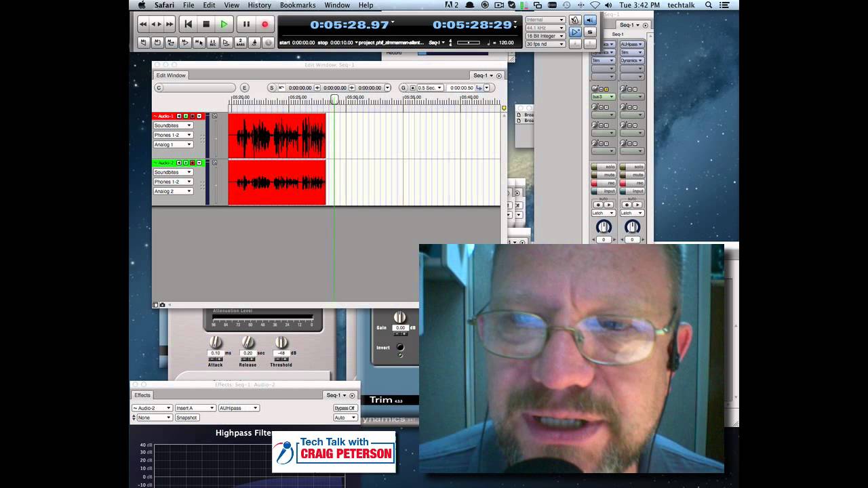The image size is (868, 488).
Task: Click the round S selection button
Action: point(272,87)
